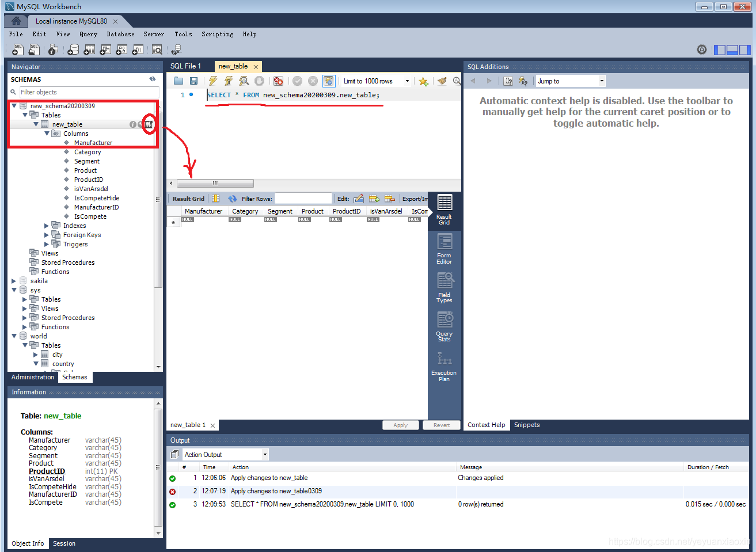Open the Jump to dropdown
756x552 pixels.
point(602,81)
